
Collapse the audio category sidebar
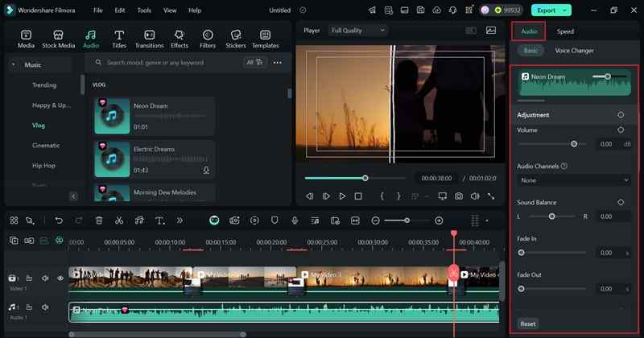click(73, 196)
